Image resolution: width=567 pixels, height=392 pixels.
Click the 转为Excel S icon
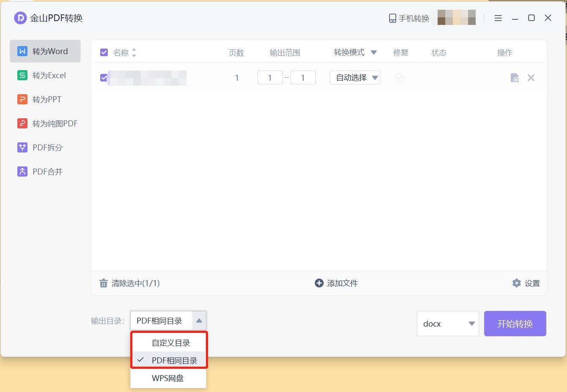[x=22, y=75]
